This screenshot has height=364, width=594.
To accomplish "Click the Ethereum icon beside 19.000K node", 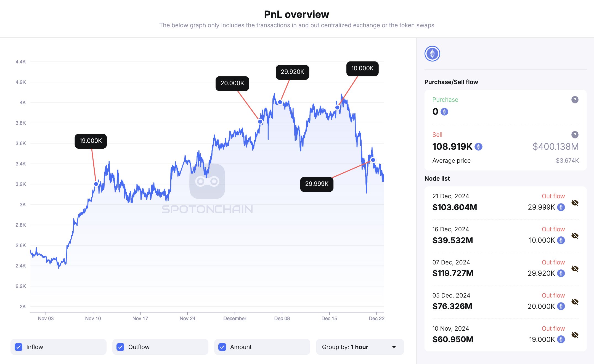I will click(561, 339).
